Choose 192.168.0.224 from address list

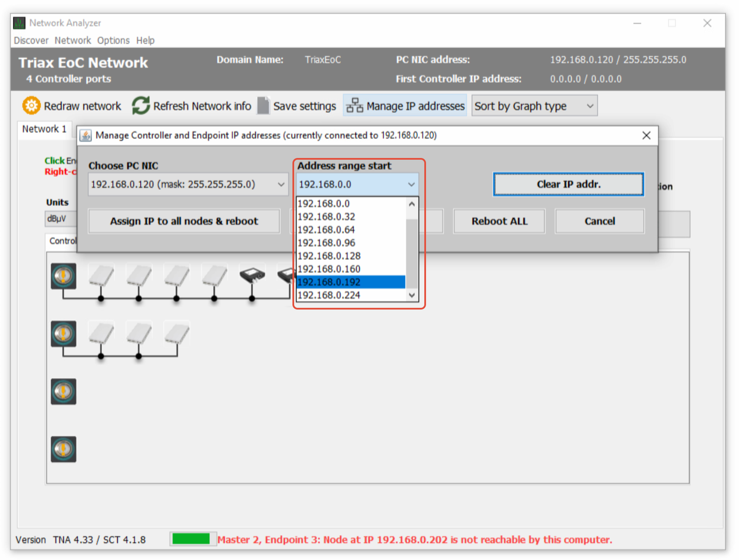click(x=351, y=295)
